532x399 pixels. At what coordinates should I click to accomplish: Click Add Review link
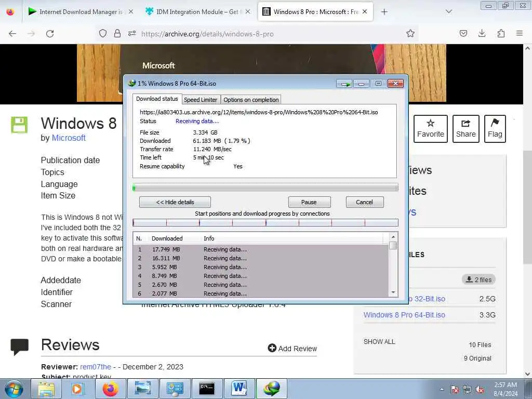point(292,349)
